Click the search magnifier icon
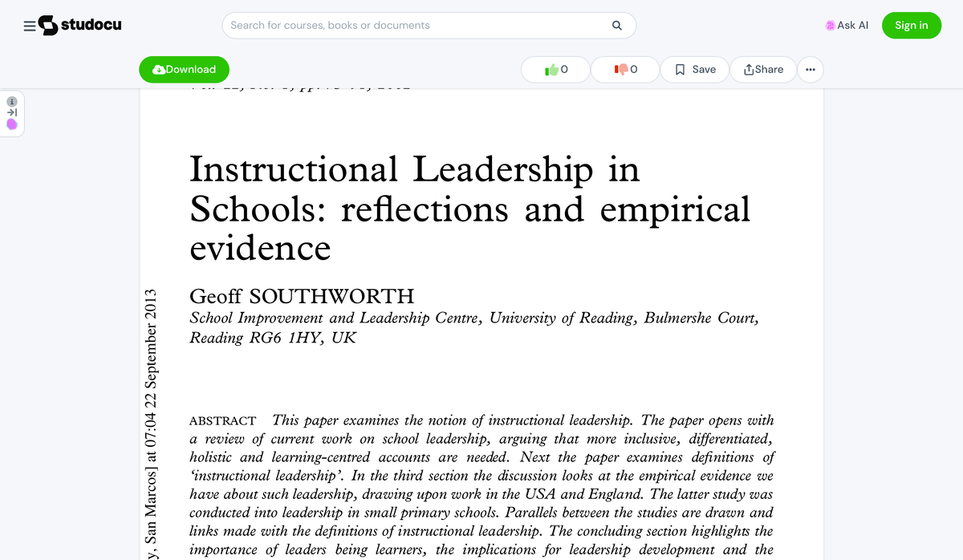The width and height of the screenshot is (963, 560). tap(616, 25)
